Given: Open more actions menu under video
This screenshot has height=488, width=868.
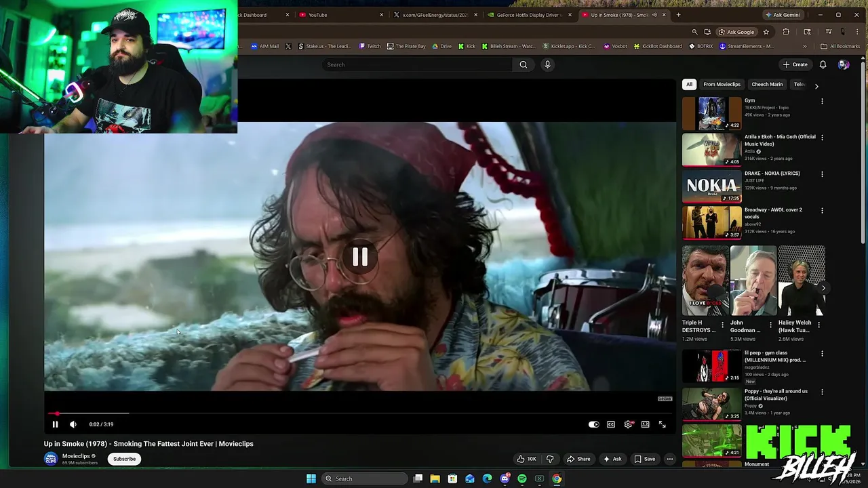Looking at the screenshot, I should tap(669, 459).
